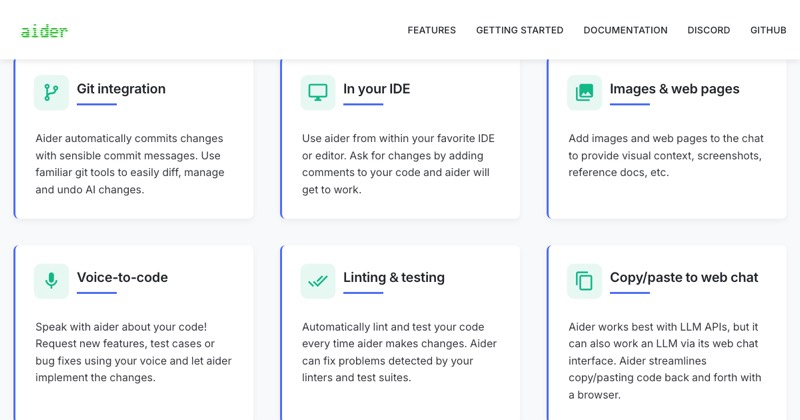Viewport: 800px width, 420px height.
Task: Click the Images & web pages picture icon
Action: [584, 92]
